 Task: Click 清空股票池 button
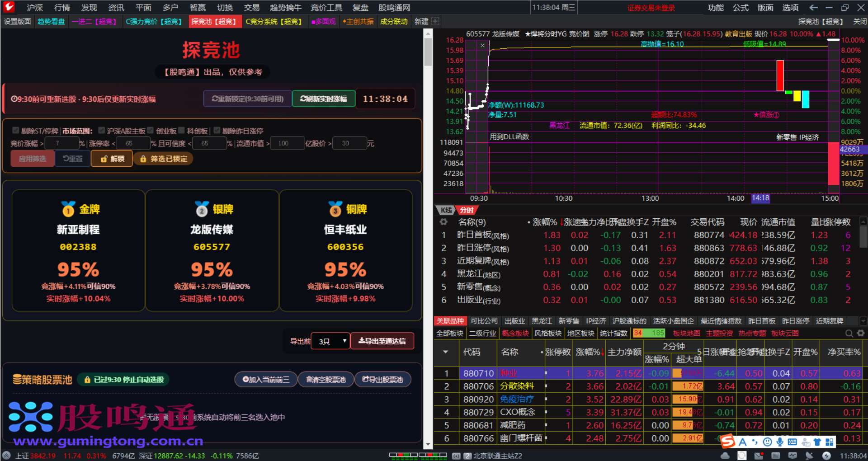point(326,380)
